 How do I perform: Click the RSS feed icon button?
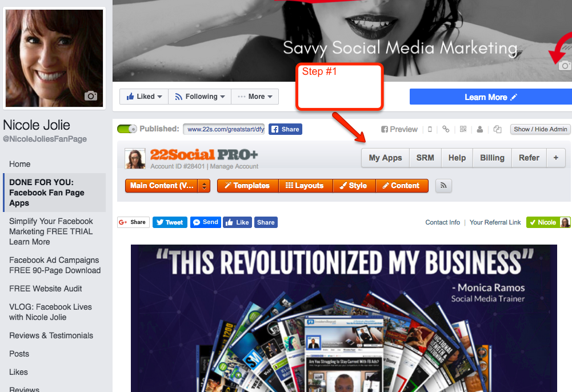[x=443, y=186]
